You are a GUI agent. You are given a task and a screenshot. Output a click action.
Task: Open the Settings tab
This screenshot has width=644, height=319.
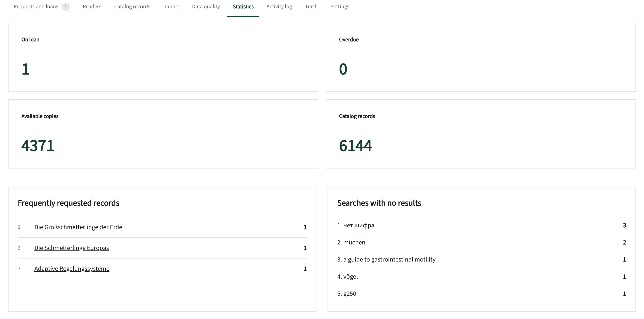coord(340,7)
